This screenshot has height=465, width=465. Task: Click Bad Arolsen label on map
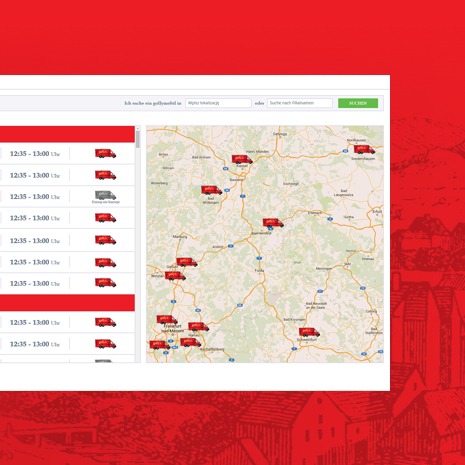202,157
